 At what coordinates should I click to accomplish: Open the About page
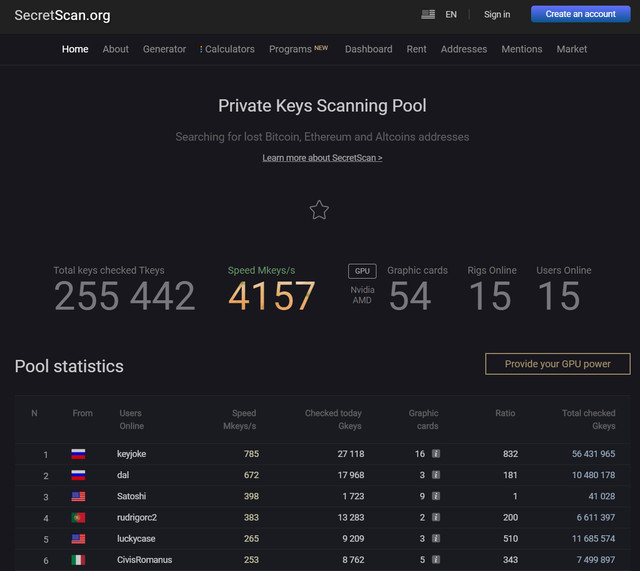pyautogui.click(x=116, y=49)
